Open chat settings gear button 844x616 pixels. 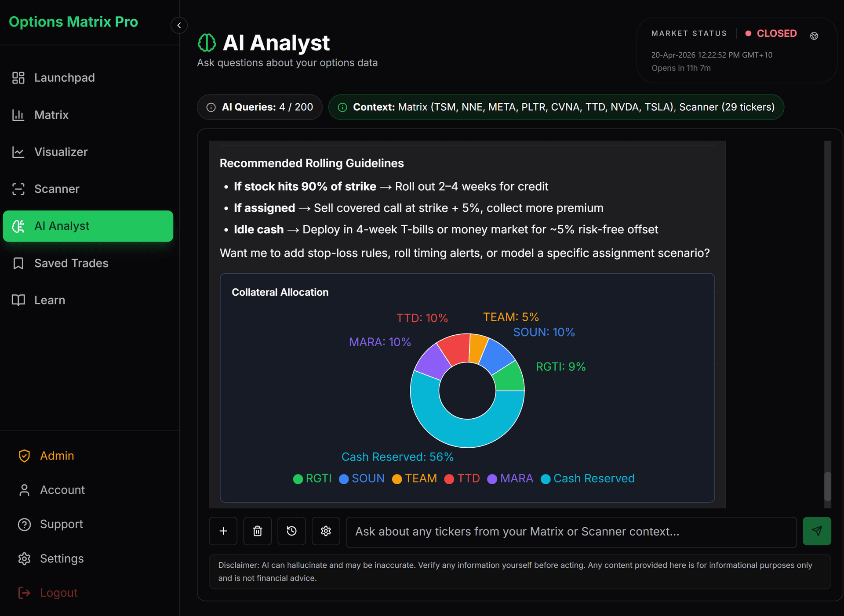(326, 531)
